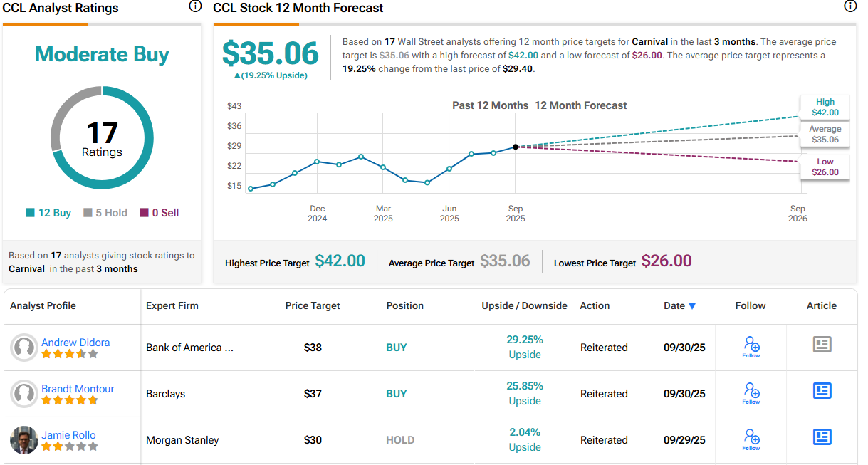
Task: Sort table by Date column arrow
Action: click(x=691, y=306)
